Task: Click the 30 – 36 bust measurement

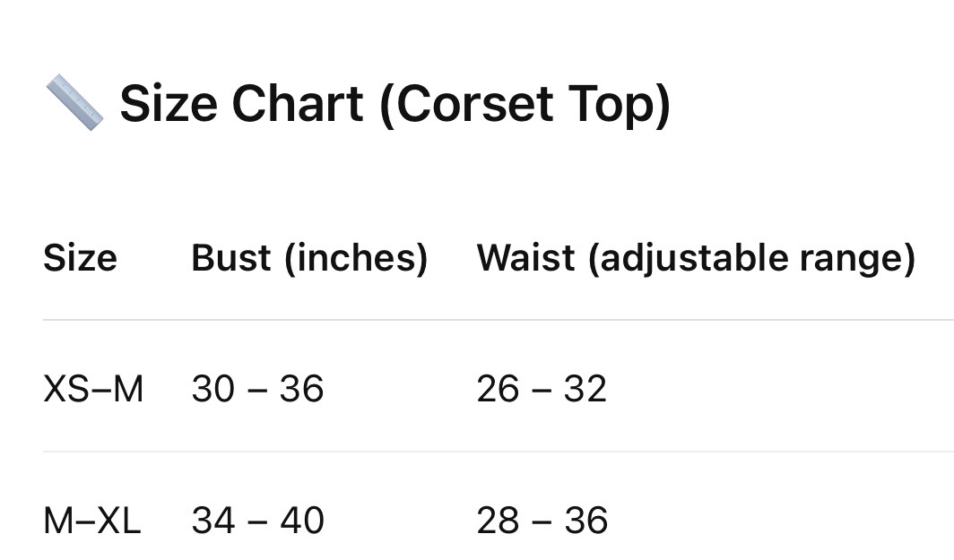Action: click(258, 389)
